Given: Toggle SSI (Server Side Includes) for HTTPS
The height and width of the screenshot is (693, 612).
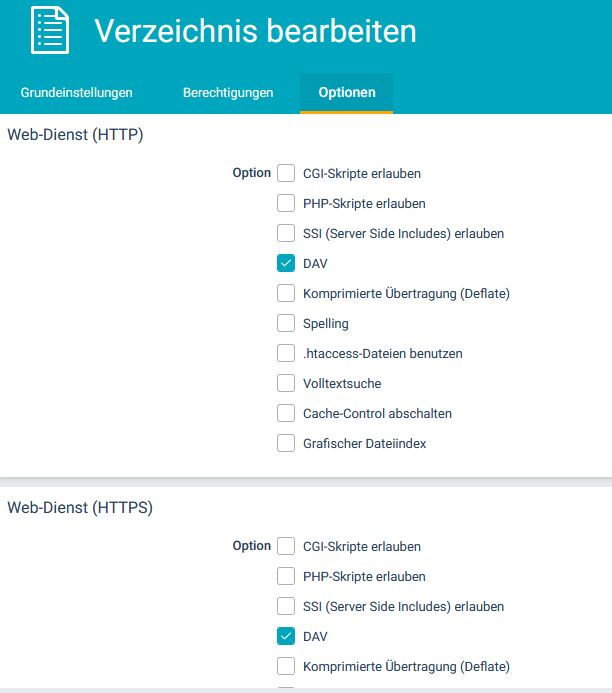Looking at the screenshot, I should [x=286, y=606].
